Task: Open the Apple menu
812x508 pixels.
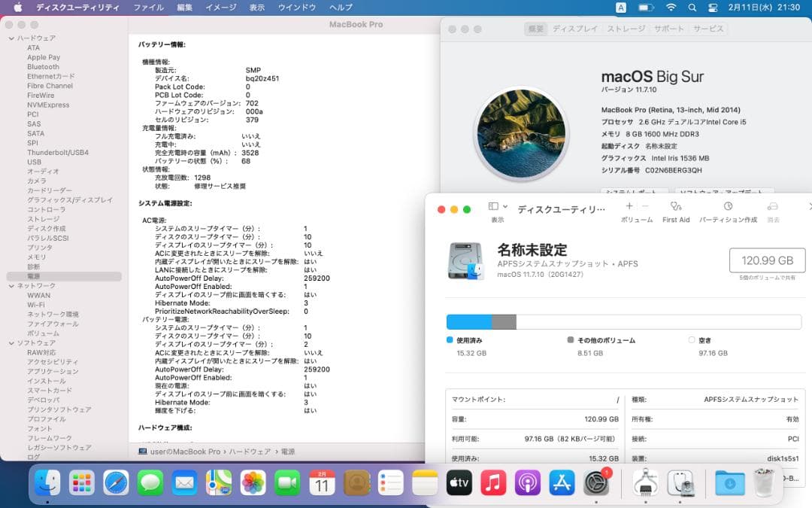Action: pos(17,8)
